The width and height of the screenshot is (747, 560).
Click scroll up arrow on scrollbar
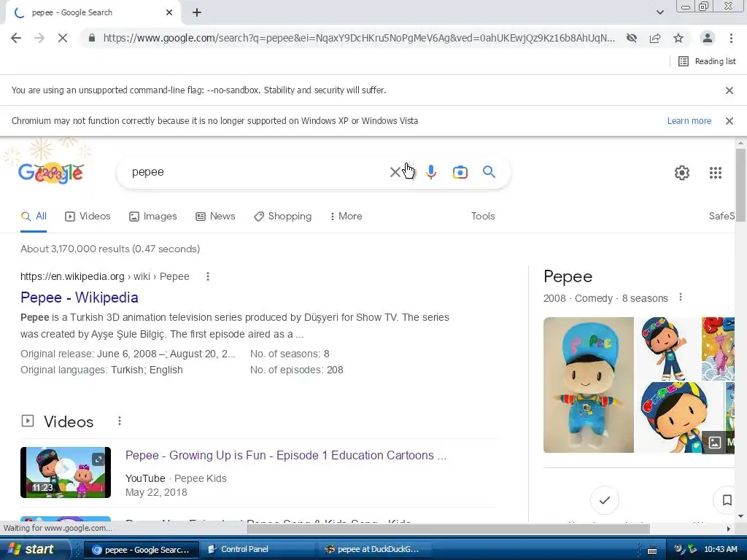coord(740,143)
